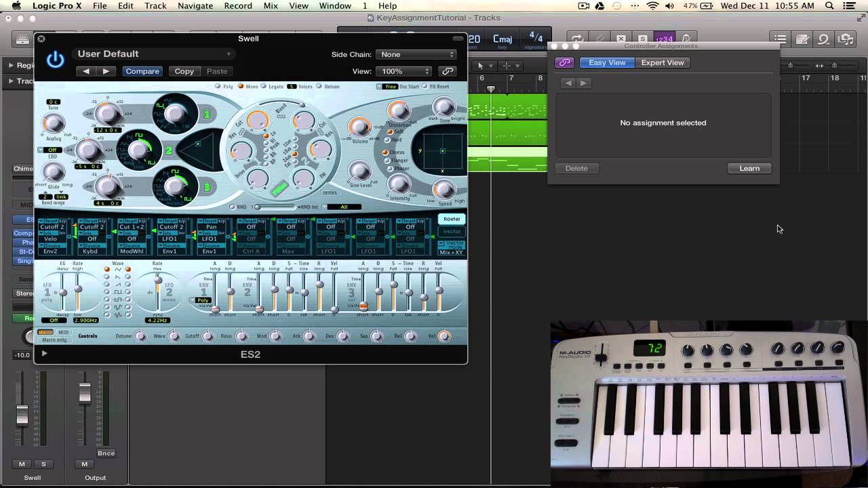Screen dimensions: 868x488
Task: Select Hard distortion type
Action: (x=394, y=140)
